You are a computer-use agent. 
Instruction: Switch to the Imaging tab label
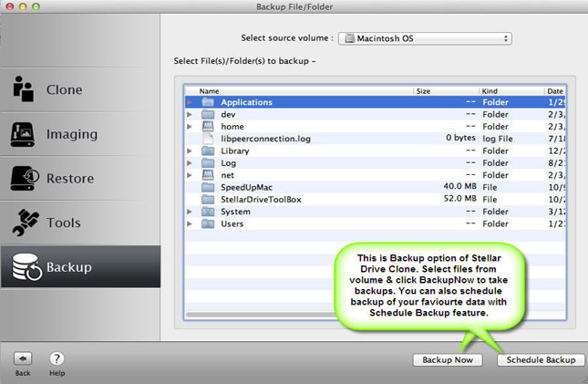tap(72, 134)
